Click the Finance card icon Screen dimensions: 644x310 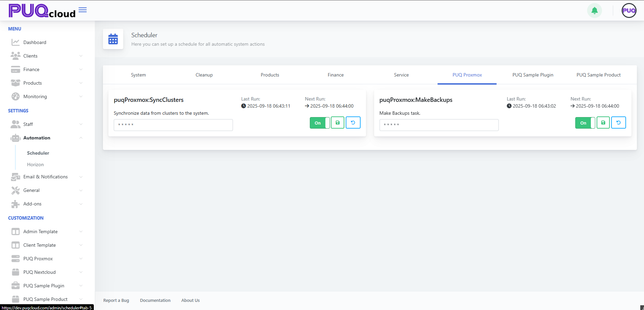click(16, 69)
